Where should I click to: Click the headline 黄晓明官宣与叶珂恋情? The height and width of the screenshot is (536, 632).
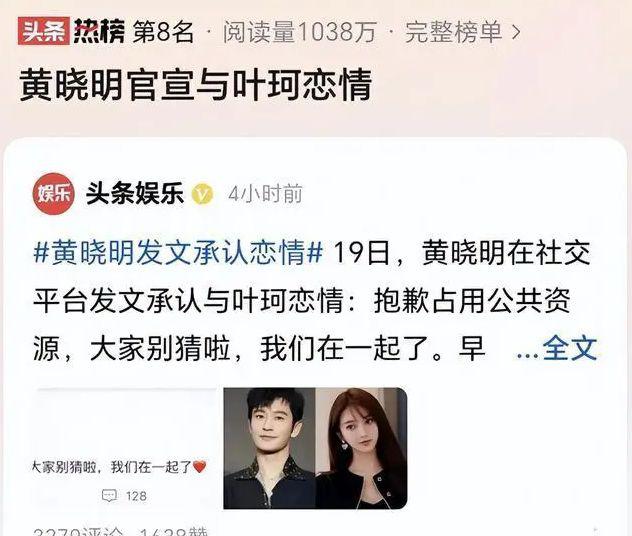(x=195, y=85)
